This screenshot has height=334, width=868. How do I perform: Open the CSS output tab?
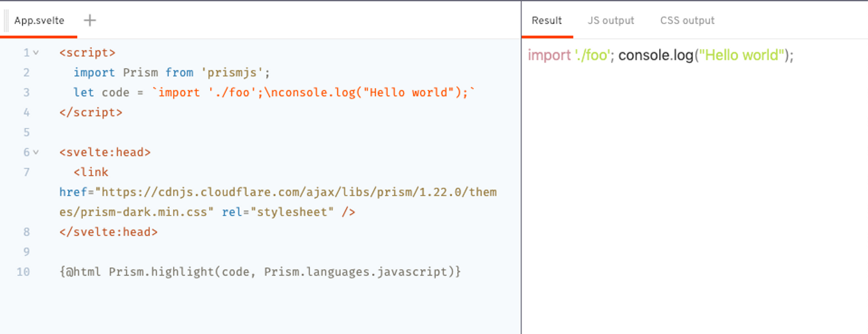687,21
